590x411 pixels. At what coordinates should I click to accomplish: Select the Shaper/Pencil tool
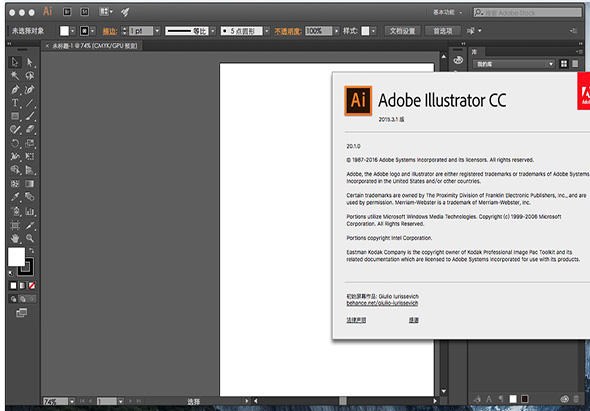pos(15,129)
